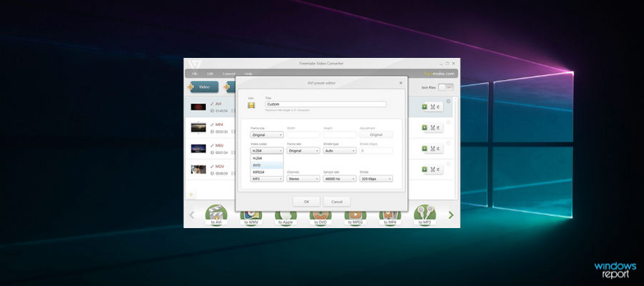This screenshot has height=286, width=644.
Task: Open the Frame size dropdown
Action: pos(266,134)
